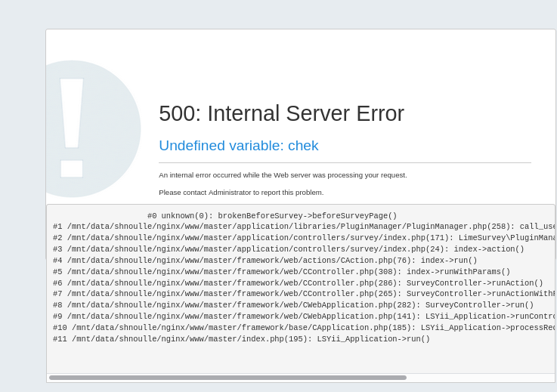Select line #5 CController.php(308) runWithParams
Image resolution: width=557 pixels, height=392 pixels.
pyautogui.click(x=281, y=272)
